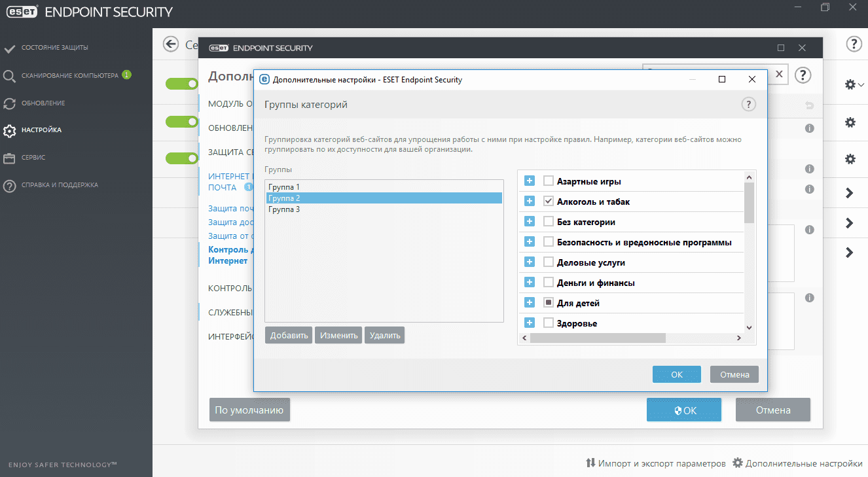Tick the Деньги и финансы checkbox
868x477 pixels.
coord(549,283)
